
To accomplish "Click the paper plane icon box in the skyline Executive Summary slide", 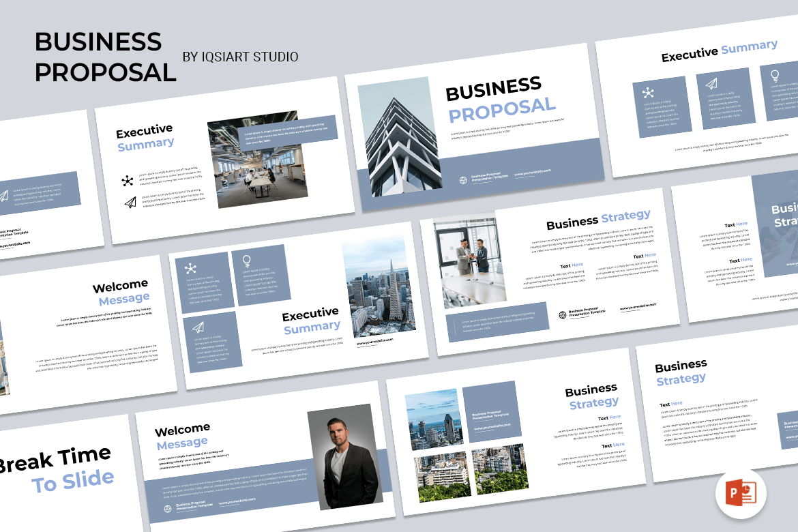I will pos(212,341).
